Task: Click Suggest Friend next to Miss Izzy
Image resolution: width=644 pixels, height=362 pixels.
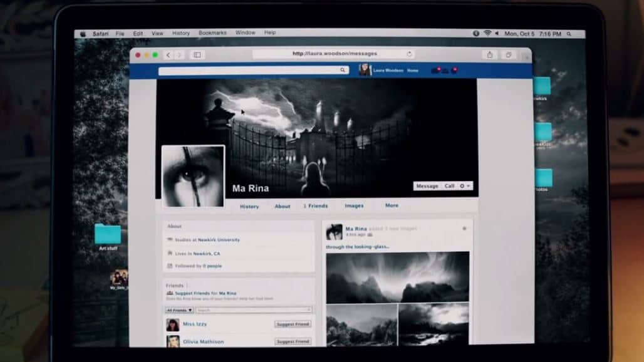Action: pos(293,324)
